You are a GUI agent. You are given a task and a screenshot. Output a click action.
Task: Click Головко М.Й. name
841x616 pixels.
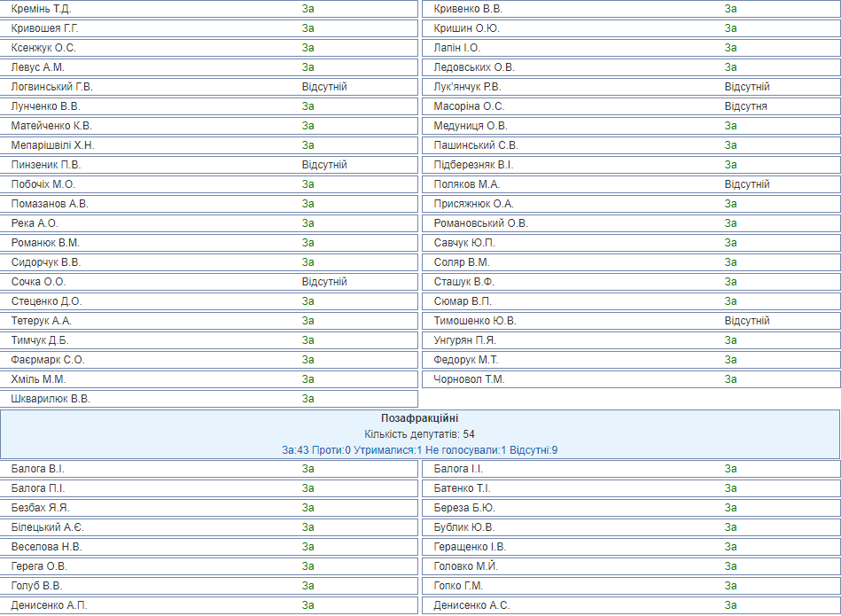click(x=466, y=566)
